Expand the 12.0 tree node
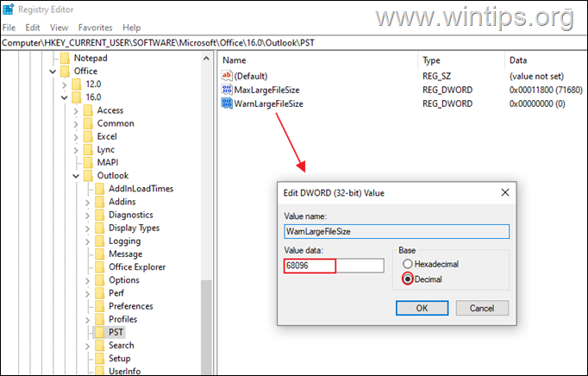The image size is (588, 376). pos(64,85)
